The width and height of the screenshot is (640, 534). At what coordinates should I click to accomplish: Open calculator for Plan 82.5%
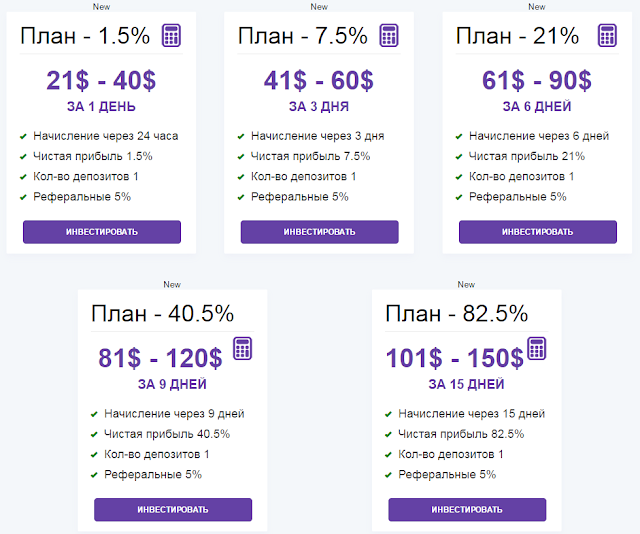click(537, 349)
